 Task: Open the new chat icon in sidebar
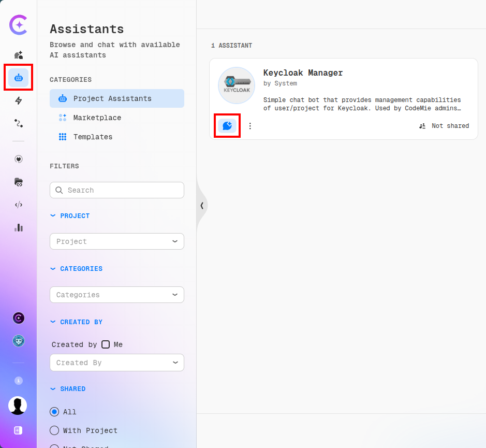coord(19,55)
